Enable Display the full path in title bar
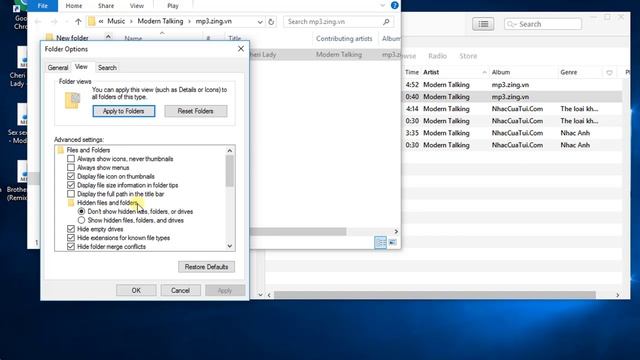This screenshot has height=360, width=640. [x=71, y=194]
